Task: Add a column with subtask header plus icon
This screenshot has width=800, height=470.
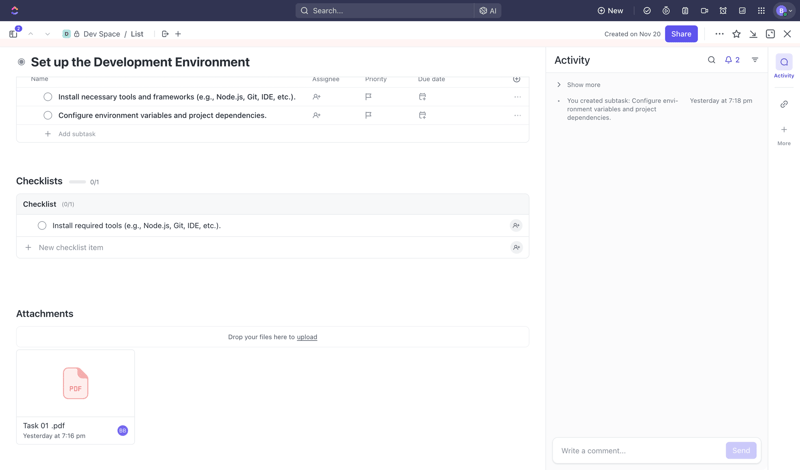Action: (x=516, y=79)
